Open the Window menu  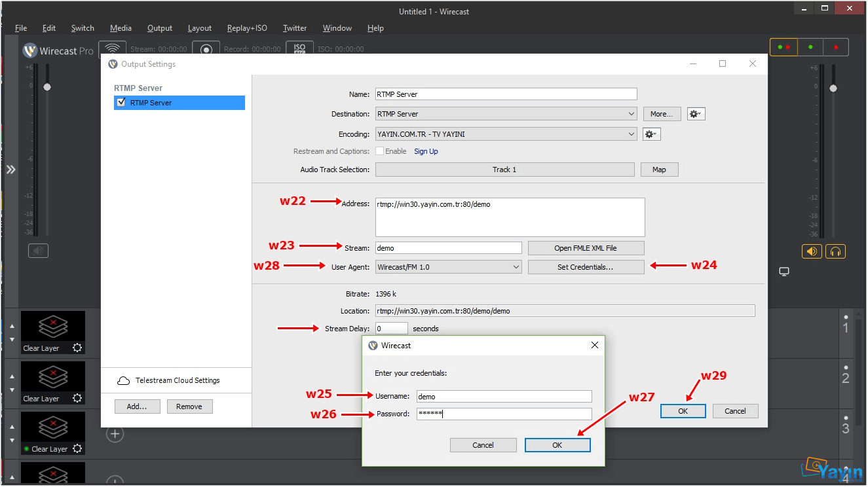coord(337,28)
